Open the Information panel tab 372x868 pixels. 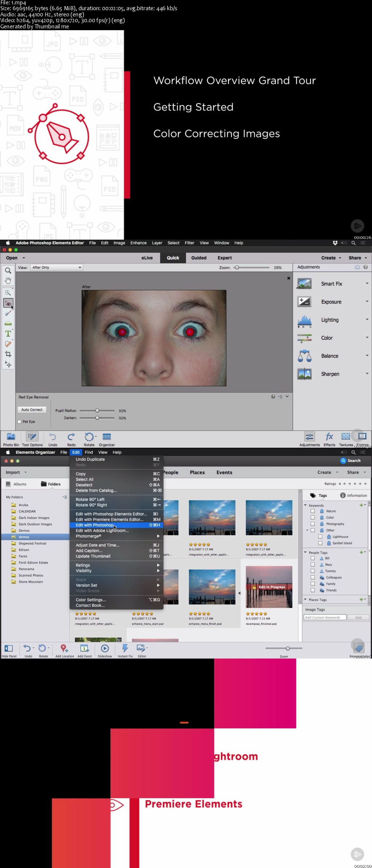tap(353, 495)
